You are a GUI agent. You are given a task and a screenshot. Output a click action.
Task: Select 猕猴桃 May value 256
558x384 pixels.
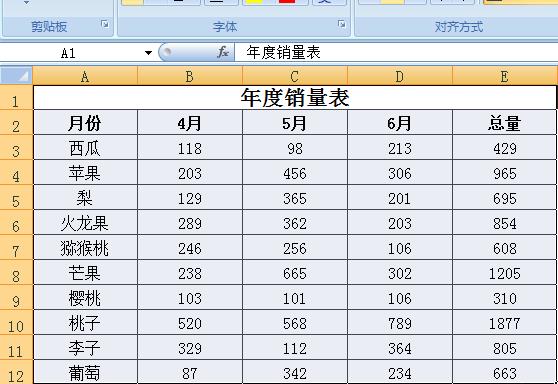click(x=295, y=247)
